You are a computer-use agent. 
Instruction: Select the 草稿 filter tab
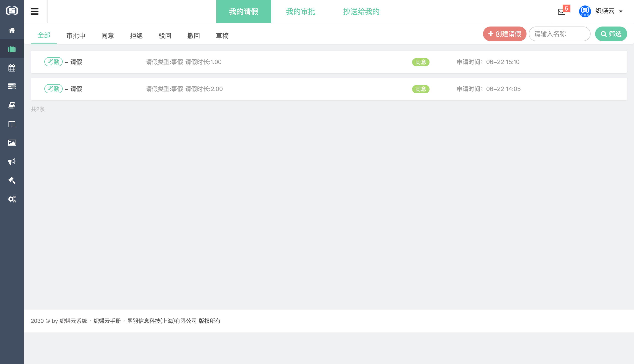222,35
